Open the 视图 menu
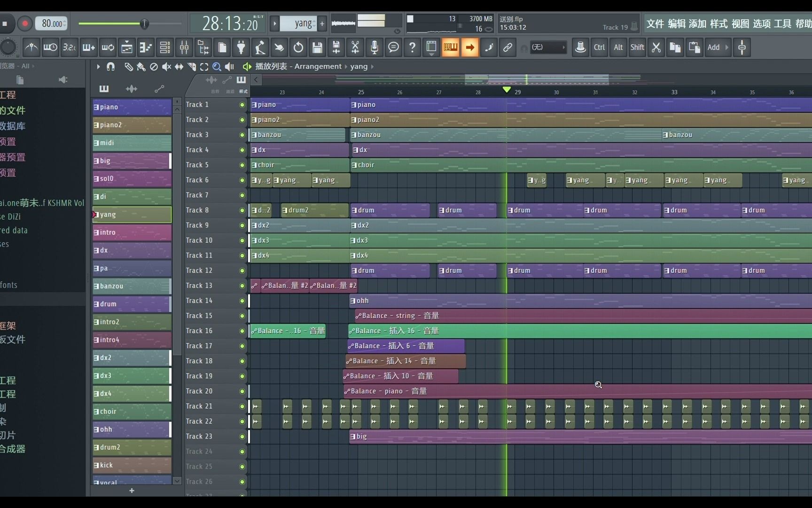812x508 pixels. click(x=741, y=24)
